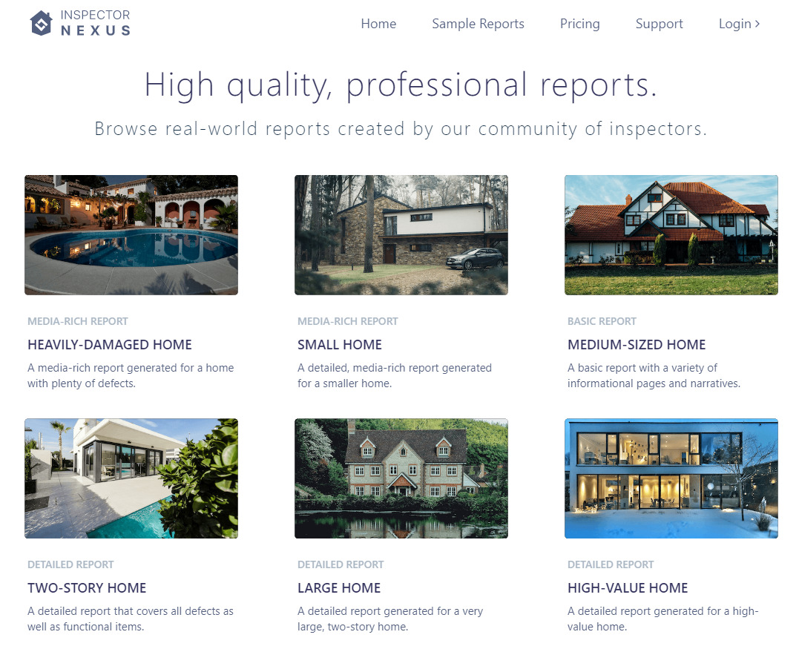Image resolution: width=799 pixels, height=672 pixels.
Task: Click the pool house photo thumbnail
Action: click(x=131, y=234)
